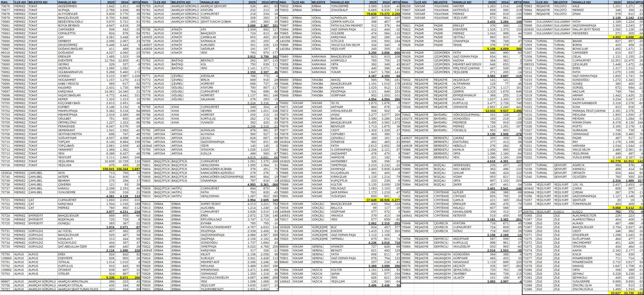Click the yellow 37.649 Niksar total
The width and height of the screenshot is (644, 295).
tap(370, 200)
